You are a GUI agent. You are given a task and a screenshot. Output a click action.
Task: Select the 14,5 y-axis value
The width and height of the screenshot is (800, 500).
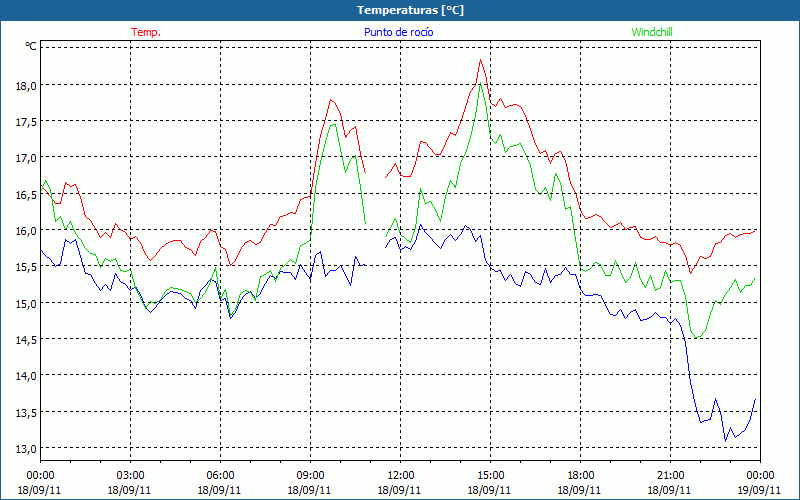[27, 340]
